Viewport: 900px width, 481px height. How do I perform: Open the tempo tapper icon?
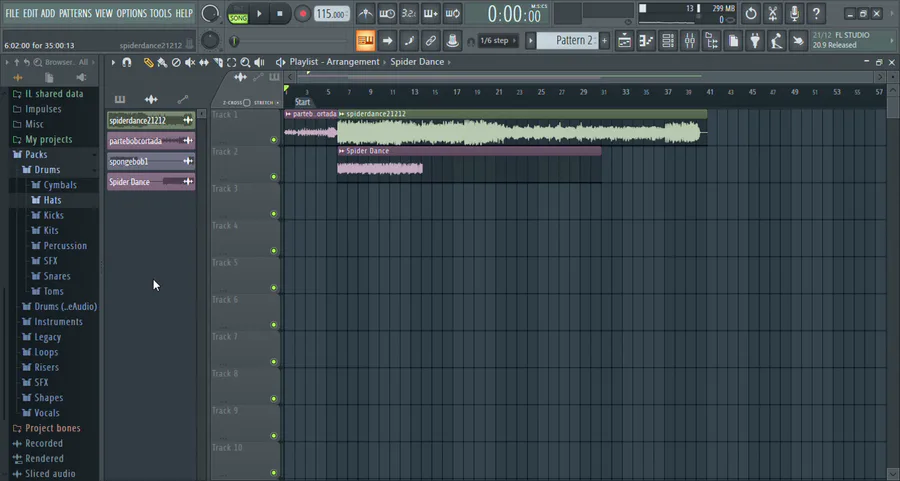pos(777,41)
